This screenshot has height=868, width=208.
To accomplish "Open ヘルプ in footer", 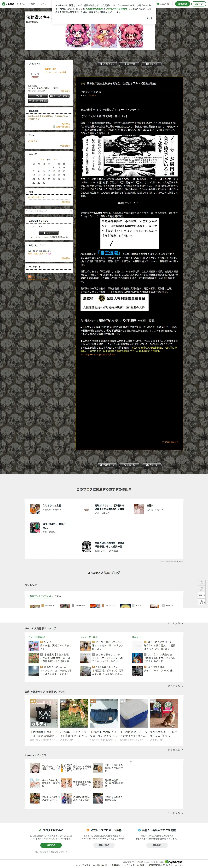I will point(180,865).
